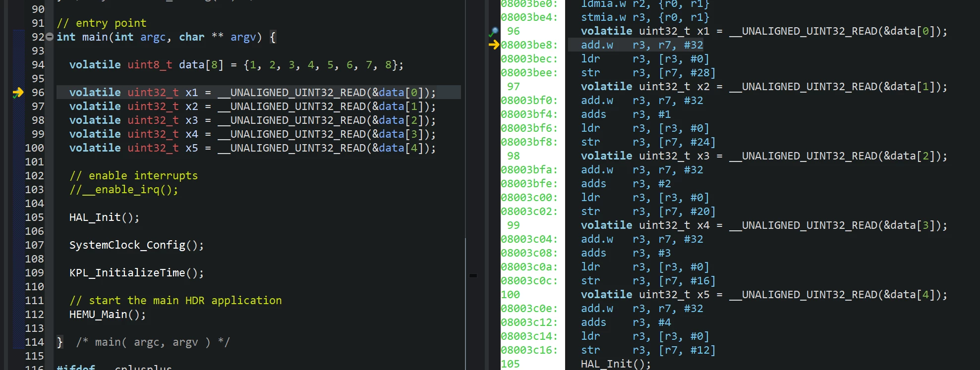The image size is (980, 370).
Task: Click the highlighted 'add.w r3, r7, #32' at 08003be8
Action: [x=642, y=45]
